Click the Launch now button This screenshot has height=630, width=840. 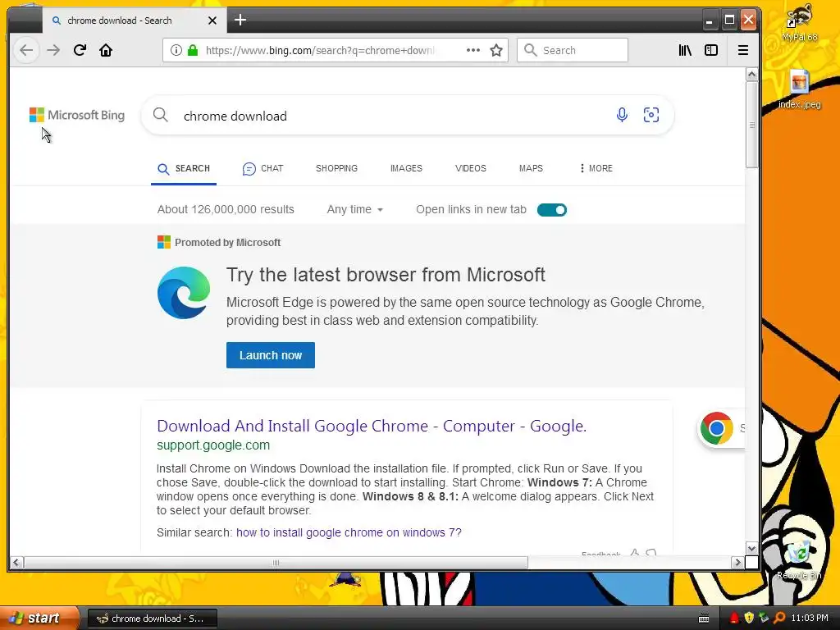point(271,355)
